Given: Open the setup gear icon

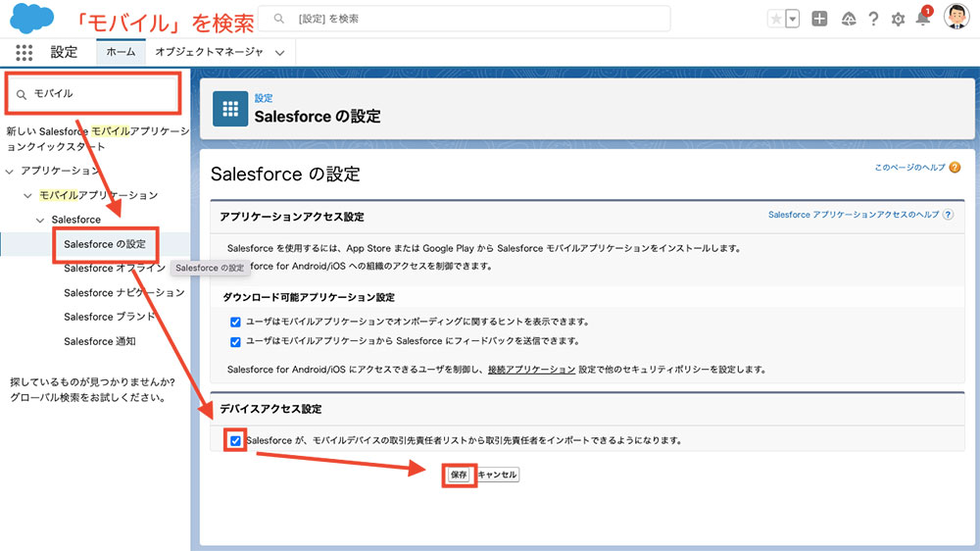Looking at the screenshot, I should click(898, 19).
